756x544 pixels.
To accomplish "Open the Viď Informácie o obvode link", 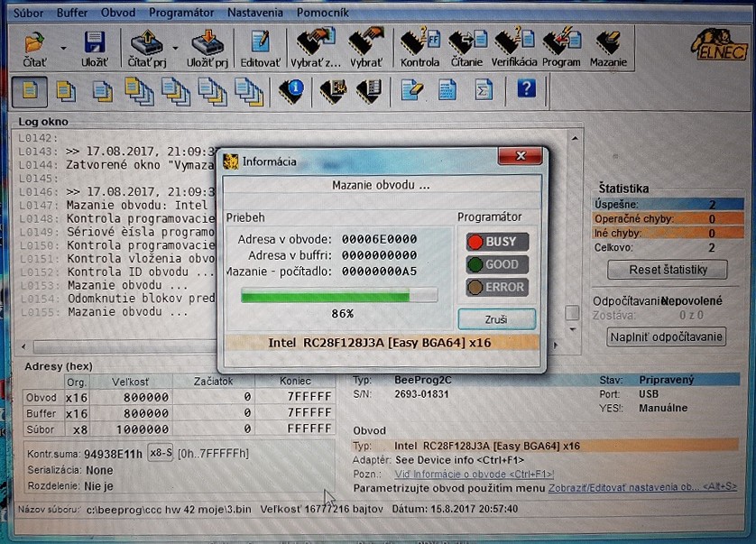I will click(x=475, y=474).
